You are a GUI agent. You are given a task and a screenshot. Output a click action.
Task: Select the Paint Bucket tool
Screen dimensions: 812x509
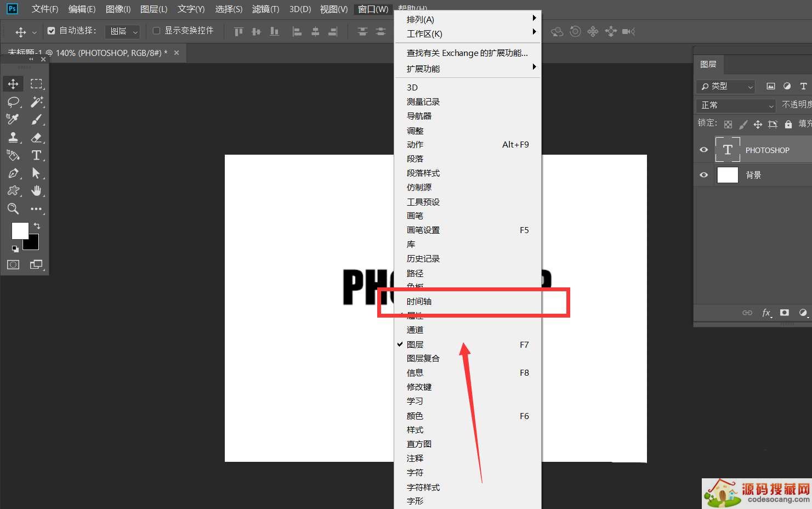click(x=13, y=155)
